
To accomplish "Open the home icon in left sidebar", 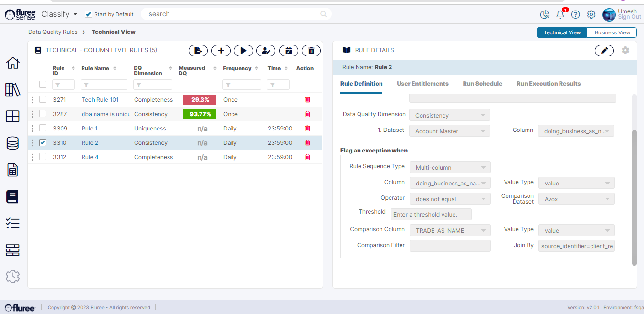I will coord(12,63).
